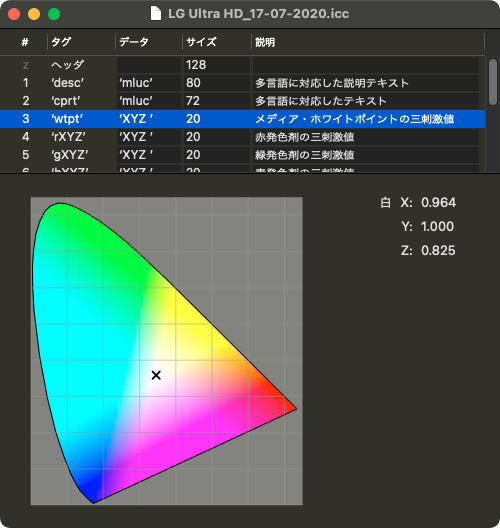Screen dimensions: 500x528
Task: Click the '#' column header
Action: click(x=25, y=42)
